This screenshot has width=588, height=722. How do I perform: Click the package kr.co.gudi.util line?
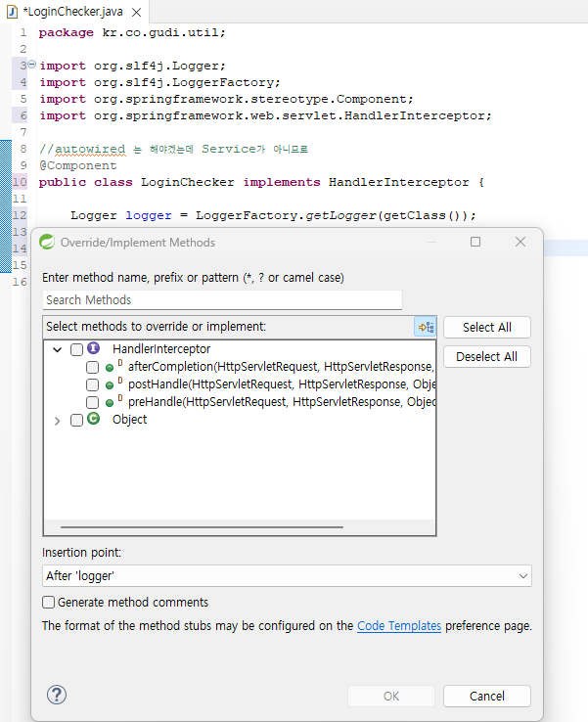pyautogui.click(x=132, y=32)
